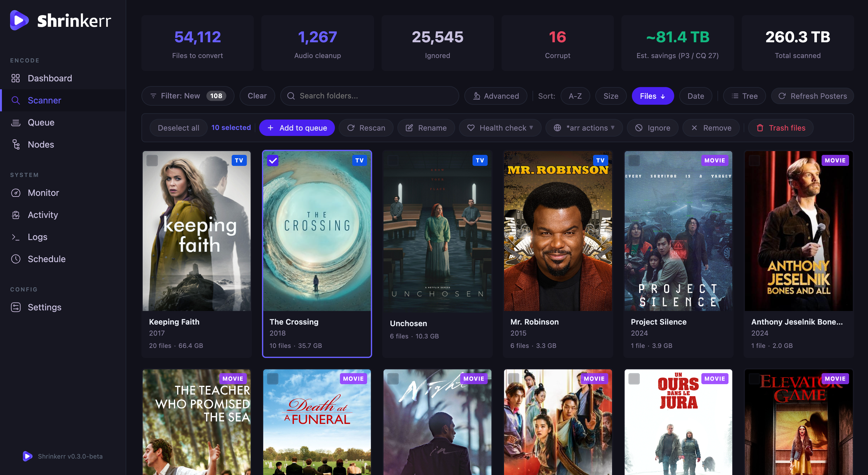Viewport: 868px width, 475px height.
Task: Click the Logs terminal prompt icon
Action: click(x=15, y=237)
